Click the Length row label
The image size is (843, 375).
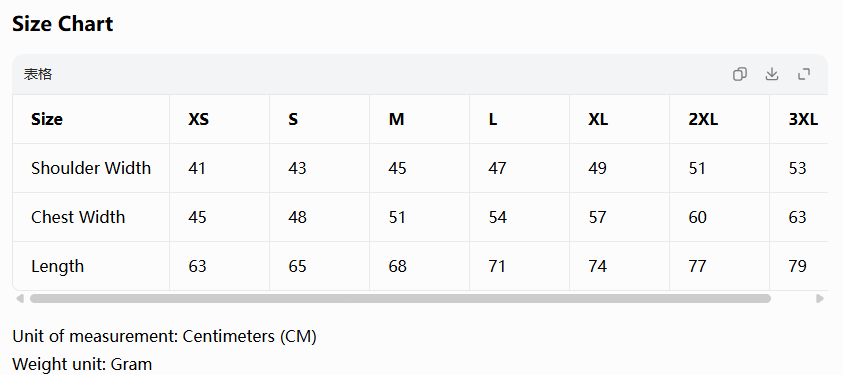[x=58, y=266]
